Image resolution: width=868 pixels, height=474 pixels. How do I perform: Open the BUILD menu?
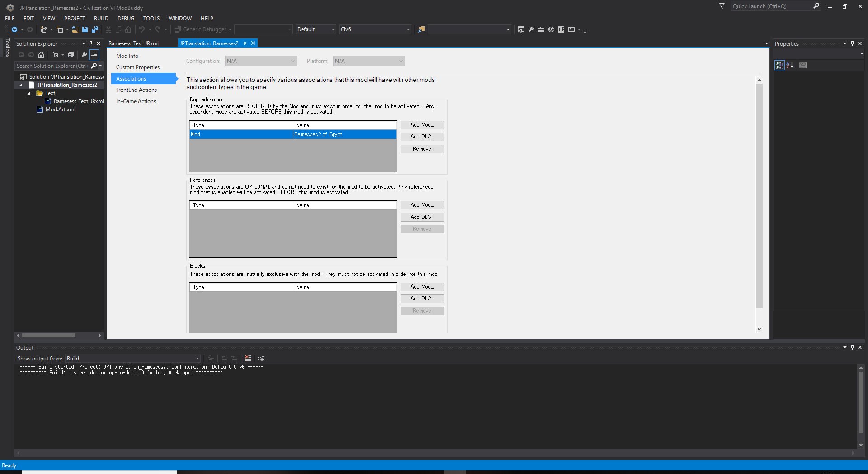click(x=101, y=19)
